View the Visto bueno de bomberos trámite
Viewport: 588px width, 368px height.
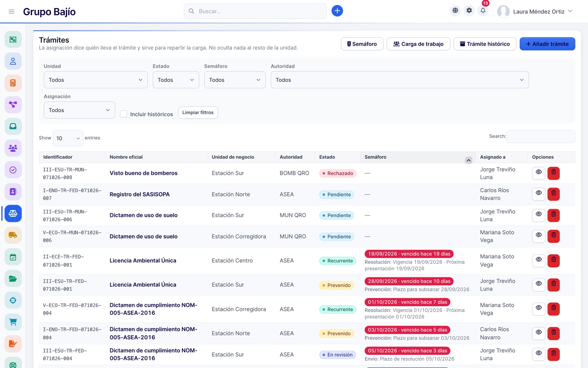pos(538,173)
